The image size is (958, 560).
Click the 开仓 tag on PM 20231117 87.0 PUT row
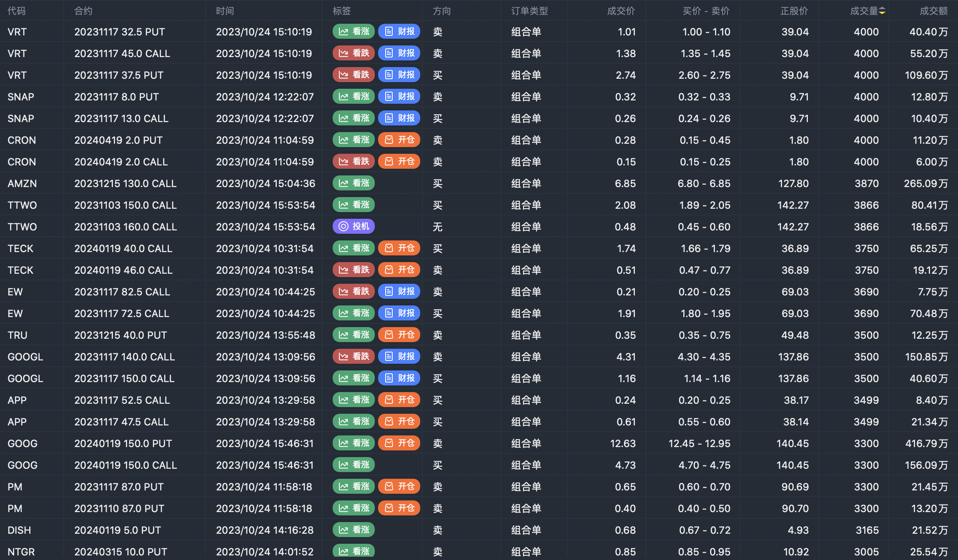click(399, 487)
